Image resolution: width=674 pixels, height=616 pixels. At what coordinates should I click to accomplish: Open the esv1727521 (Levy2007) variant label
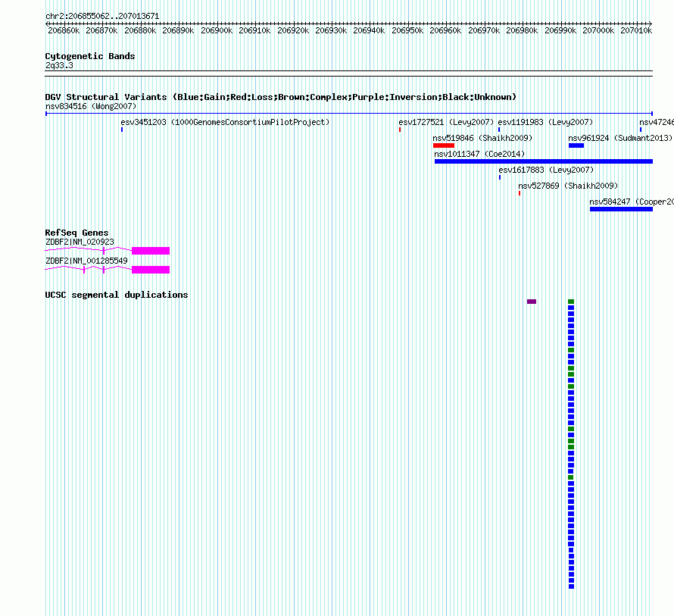446,122
